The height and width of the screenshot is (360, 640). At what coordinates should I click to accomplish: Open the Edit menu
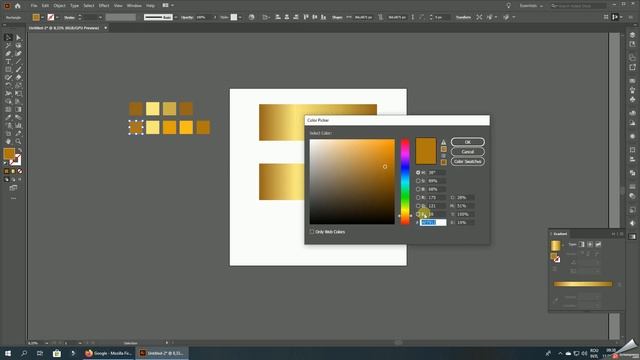45,6
